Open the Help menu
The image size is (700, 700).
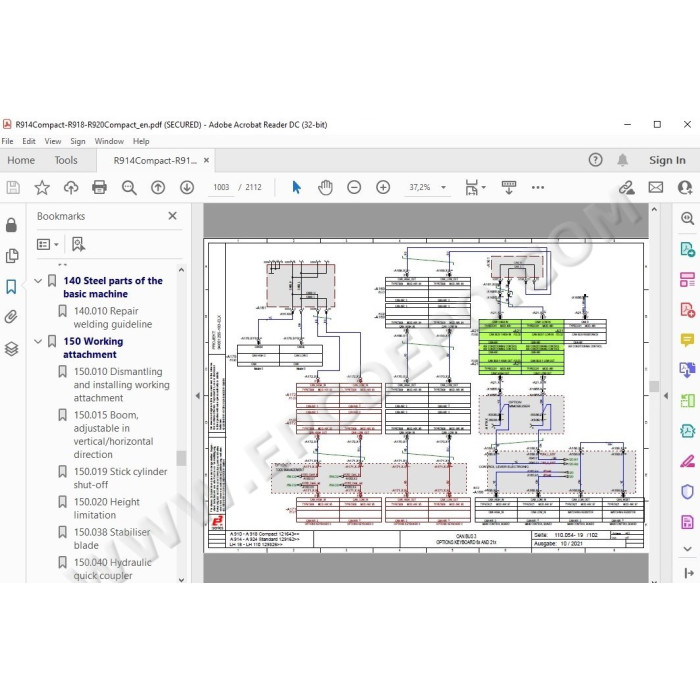click(141, 142)
